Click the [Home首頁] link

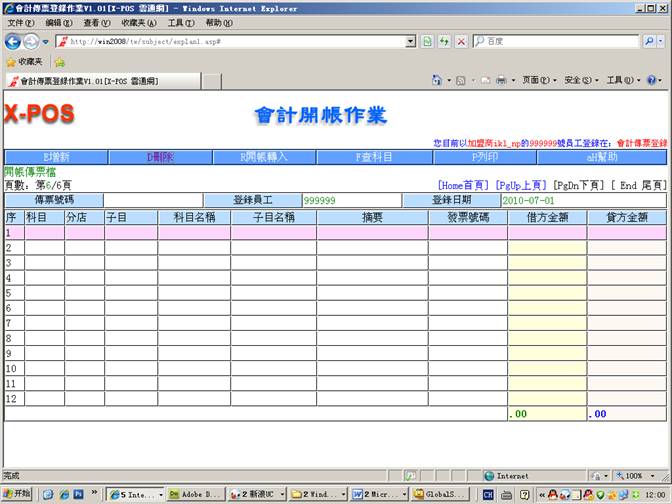[x=464, y=185]
